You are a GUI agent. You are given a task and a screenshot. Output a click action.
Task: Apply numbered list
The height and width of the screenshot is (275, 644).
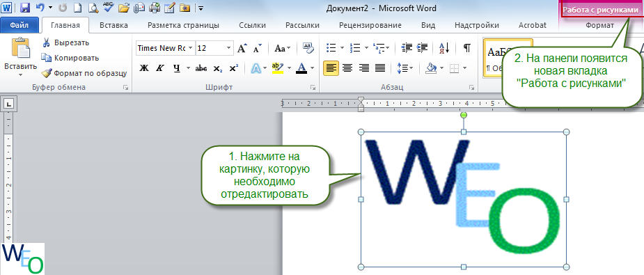pyautogui.click(x=355, y=47)
